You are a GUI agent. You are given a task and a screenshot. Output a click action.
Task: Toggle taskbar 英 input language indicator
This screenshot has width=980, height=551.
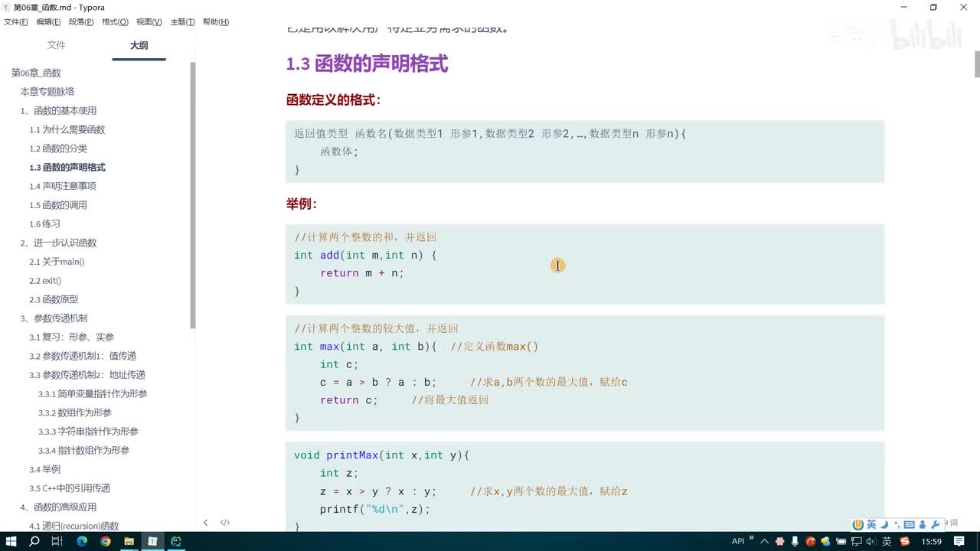pos(887,541)
